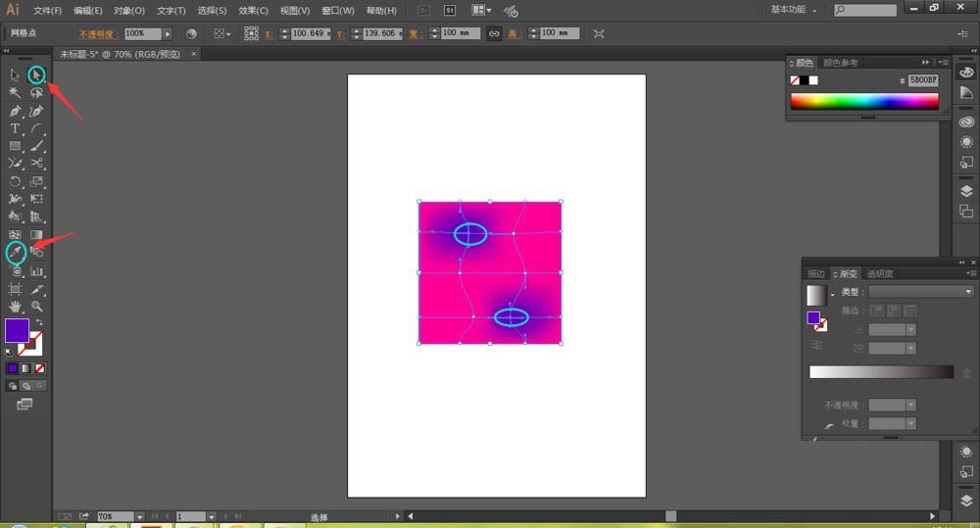The image size is (980, 528).
Task: Open the 对象(O) menu
Action: click(128, 11)
